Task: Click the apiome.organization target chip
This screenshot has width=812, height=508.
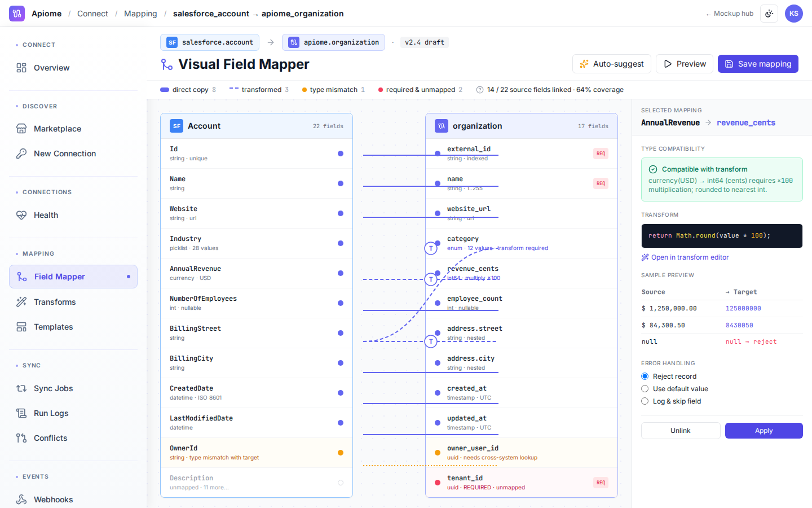Action: [x=333, y=42]
